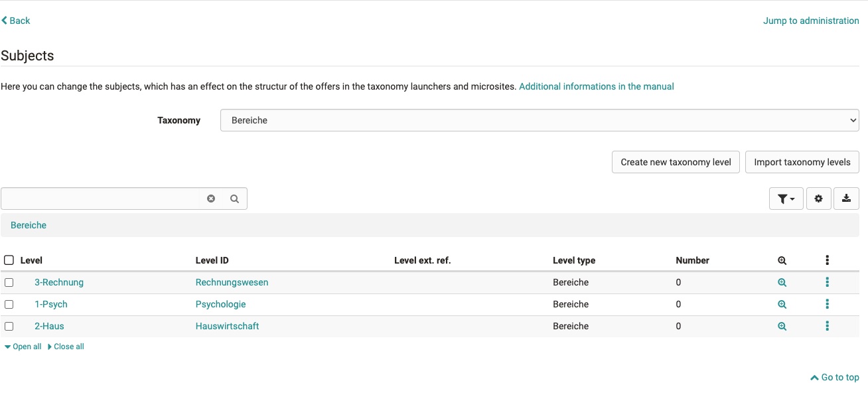Check the 3-Rechnung row checkbox

click(x=9, y=282)
